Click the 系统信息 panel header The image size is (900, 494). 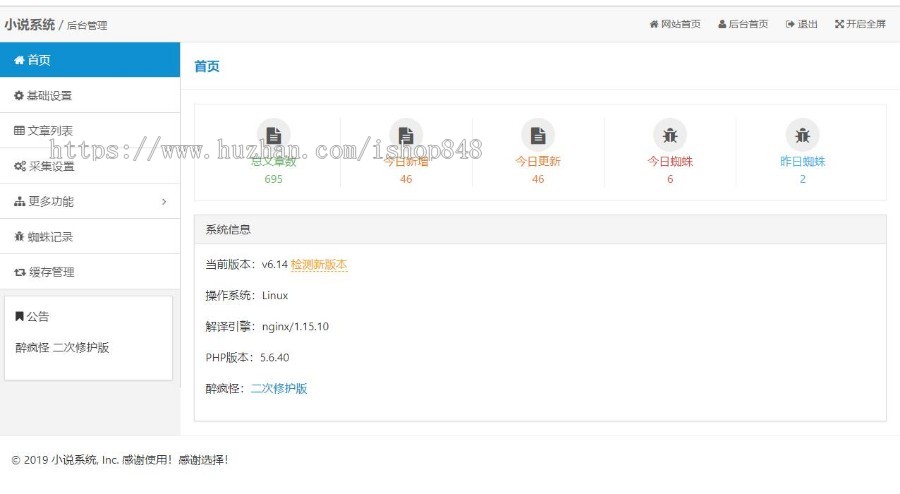pyautogui.click(x=540, y=230)
